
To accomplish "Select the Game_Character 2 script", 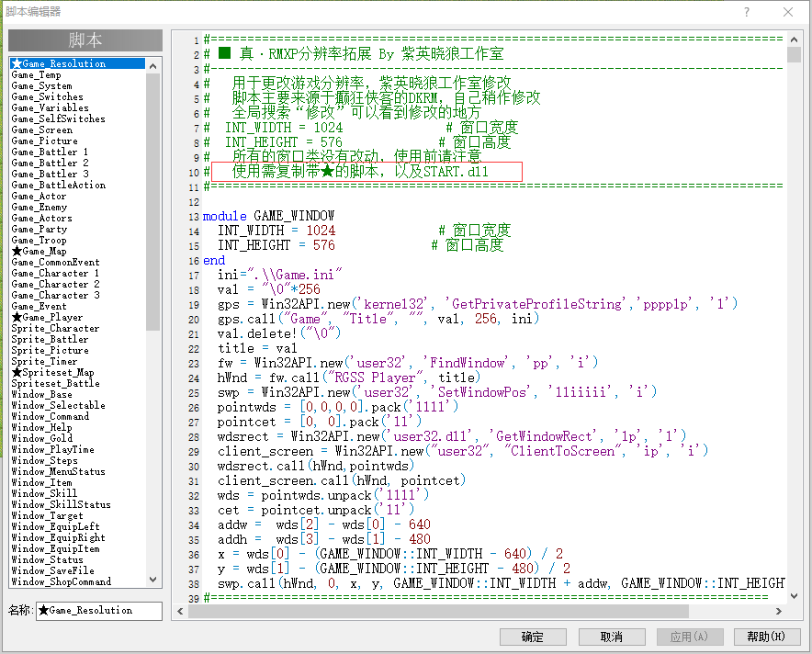I will [78, 284].
